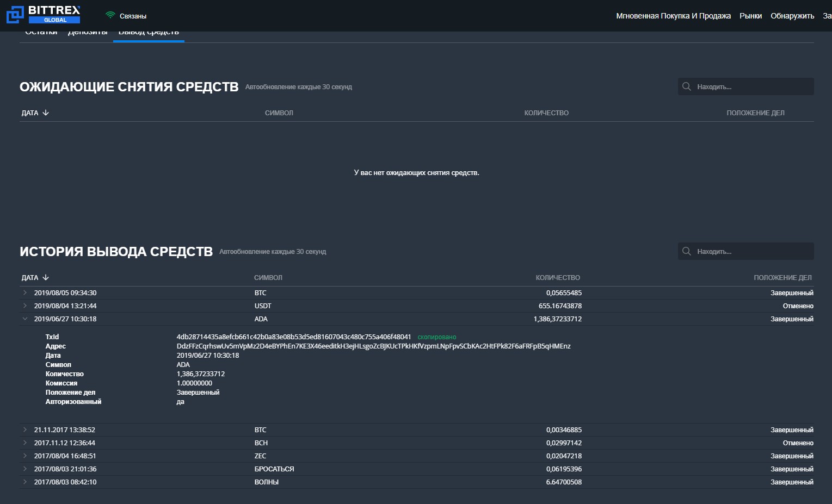This screenshot has height=504, width=832.
Task: Open Мгновенная Покупка И Продажа menu
Action: click(673, 16)
